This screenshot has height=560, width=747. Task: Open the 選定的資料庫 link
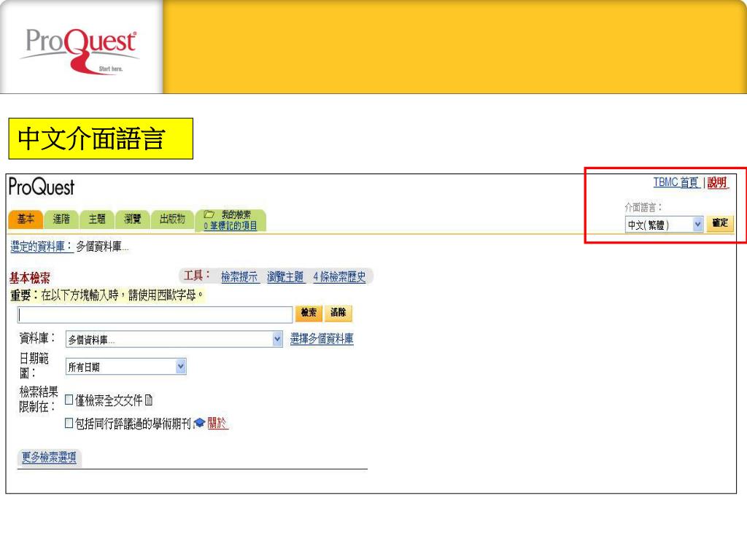(x=42, y=246)
